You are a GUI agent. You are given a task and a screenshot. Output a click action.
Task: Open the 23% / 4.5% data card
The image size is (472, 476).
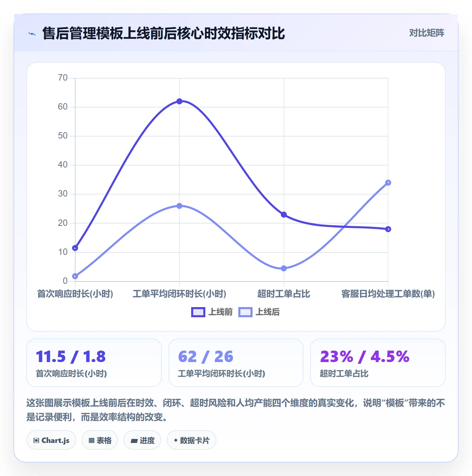(378, 363)
